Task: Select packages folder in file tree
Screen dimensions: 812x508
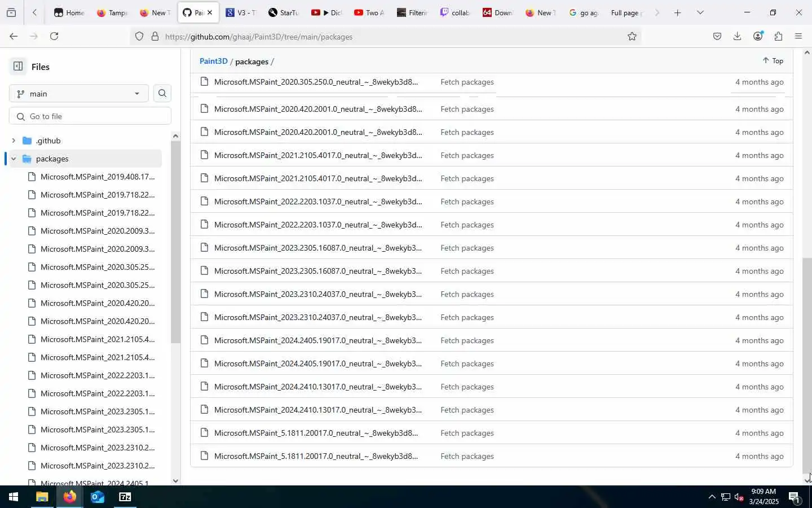Action: (86, 159)
